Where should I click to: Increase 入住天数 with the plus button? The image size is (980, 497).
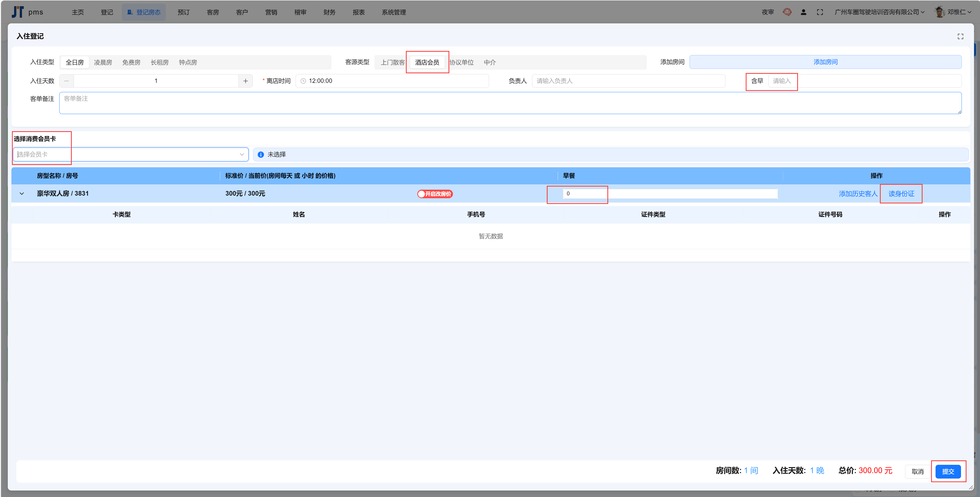tap(245, 81)
